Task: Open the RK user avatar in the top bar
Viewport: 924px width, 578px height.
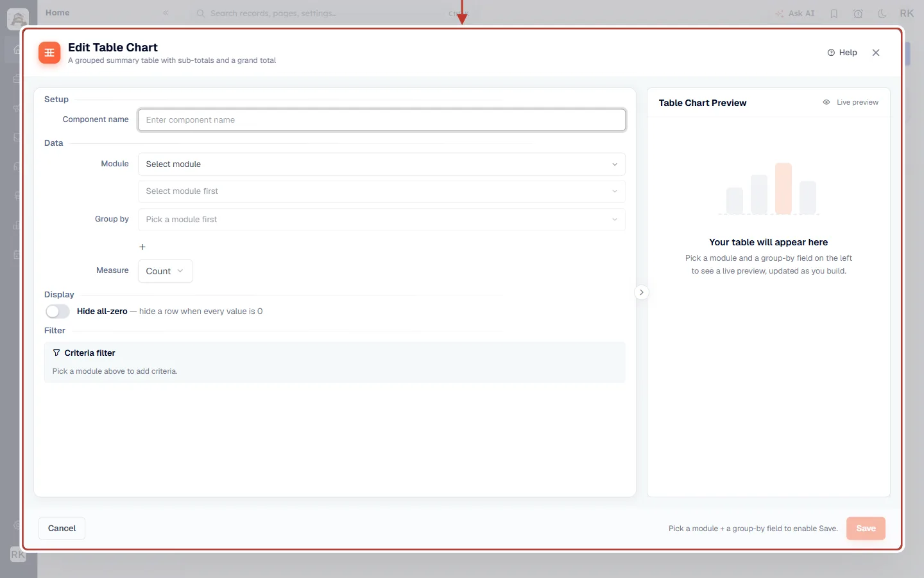Action: pos(907,13)
